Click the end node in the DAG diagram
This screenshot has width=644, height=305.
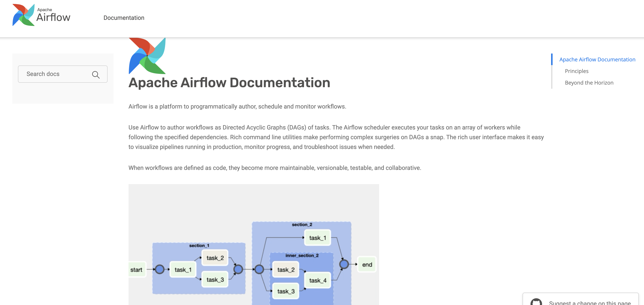[x=367, y=265]
